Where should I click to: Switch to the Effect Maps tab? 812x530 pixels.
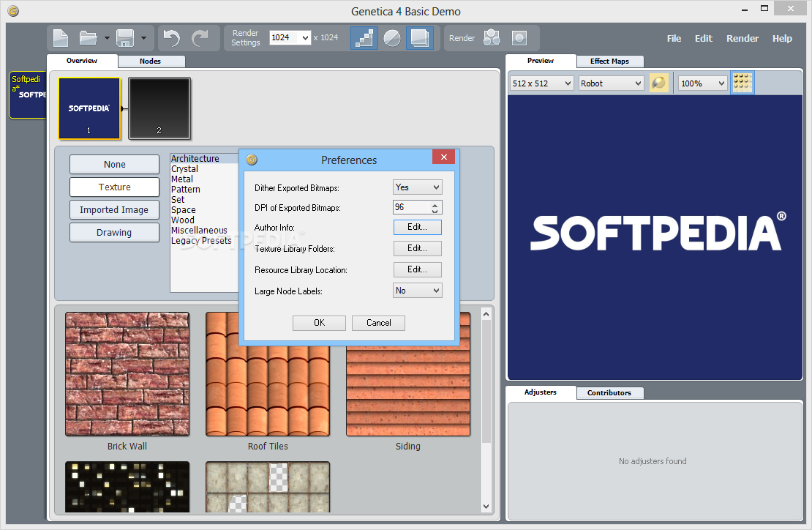click(x=609, y=61)
